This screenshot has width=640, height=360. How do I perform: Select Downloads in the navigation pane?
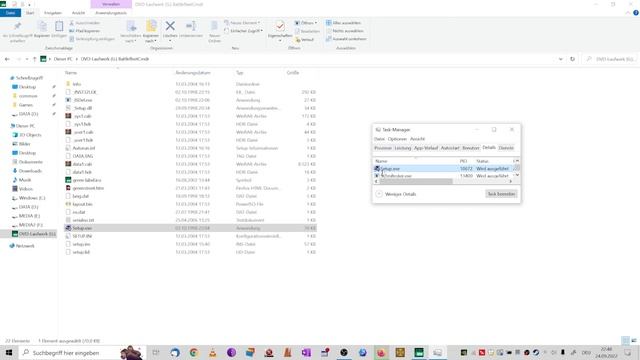pos(30,171)
